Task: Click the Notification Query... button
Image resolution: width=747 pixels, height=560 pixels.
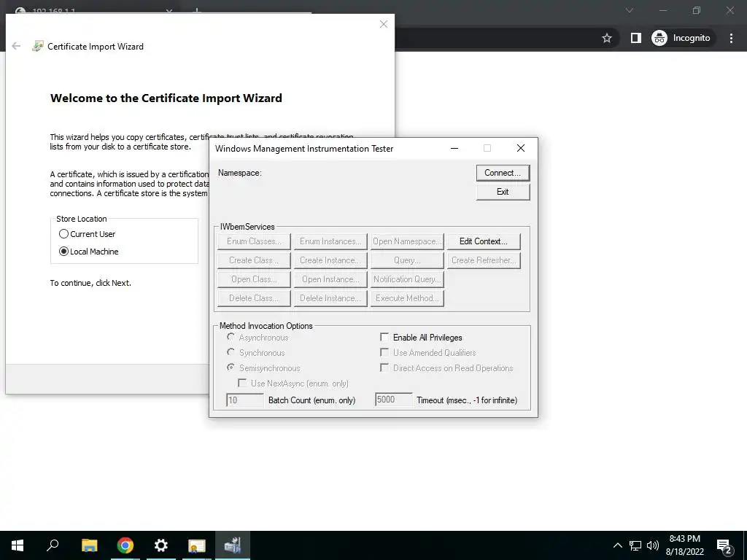Action: pos(407,279)
